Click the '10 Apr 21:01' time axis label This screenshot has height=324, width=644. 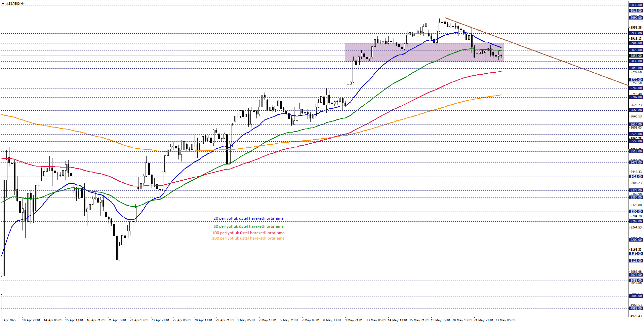tap(31, 320)
